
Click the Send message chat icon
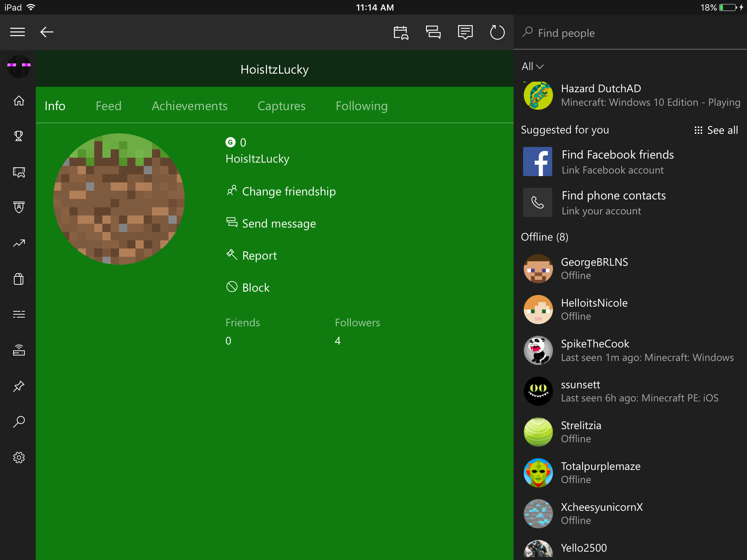(232, 222)
